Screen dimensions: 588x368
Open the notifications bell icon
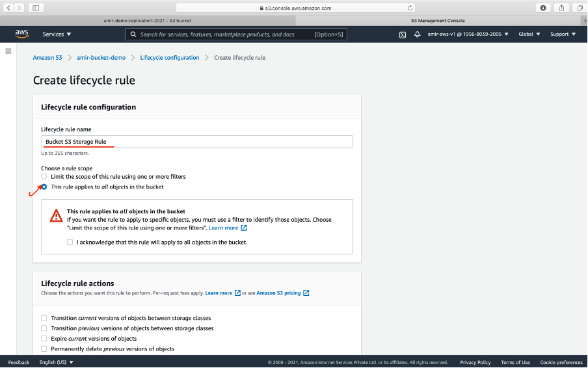[417, 34]
